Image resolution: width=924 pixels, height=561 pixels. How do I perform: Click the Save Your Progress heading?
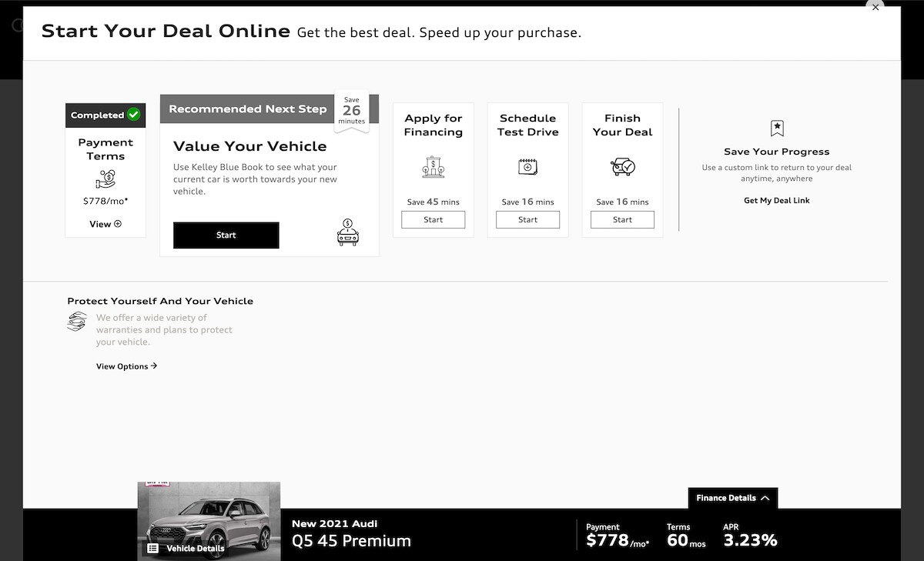point(777,152)
